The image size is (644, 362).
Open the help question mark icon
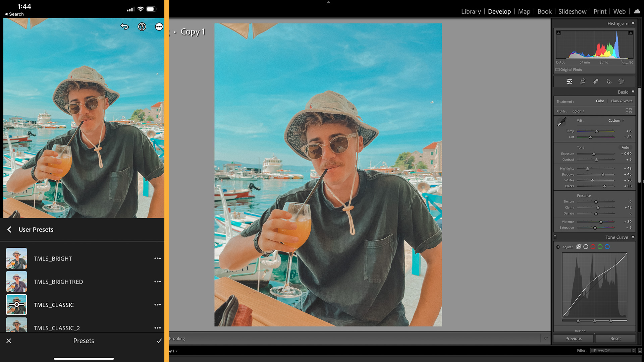click(142, 26)
